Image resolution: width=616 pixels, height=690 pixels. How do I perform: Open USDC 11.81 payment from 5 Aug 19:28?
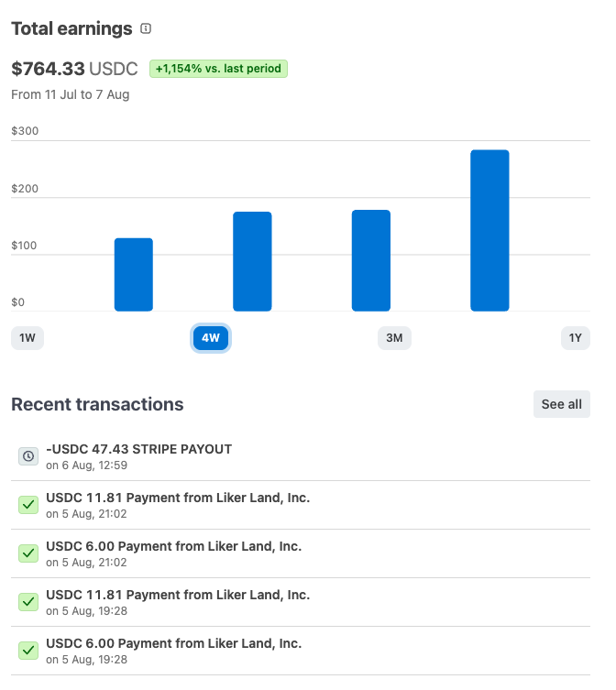tap(301, 602)
